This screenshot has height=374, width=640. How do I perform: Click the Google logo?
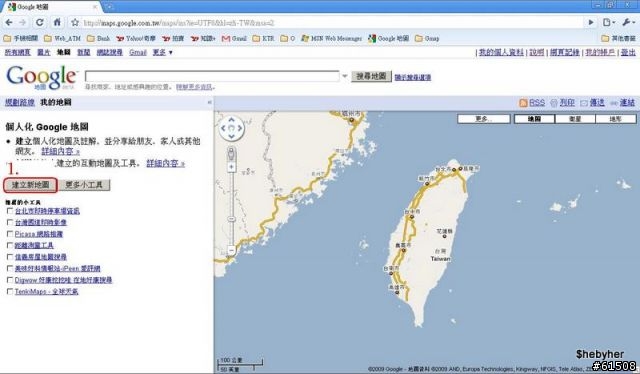(x=41, y=77)
